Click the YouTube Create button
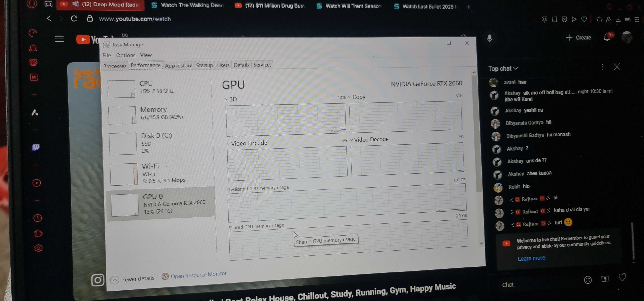Viewport: 644px width, 301px height. (578, 38)
